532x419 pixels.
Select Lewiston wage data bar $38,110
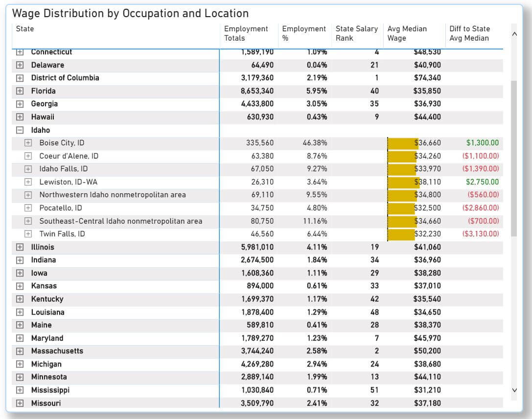403,182
